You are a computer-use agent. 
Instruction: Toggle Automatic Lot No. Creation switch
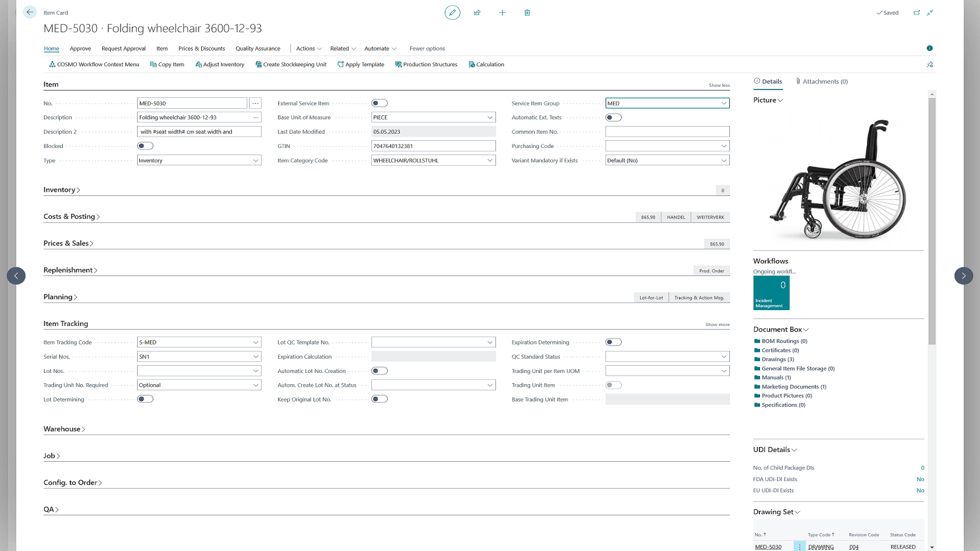pos(380,371)
